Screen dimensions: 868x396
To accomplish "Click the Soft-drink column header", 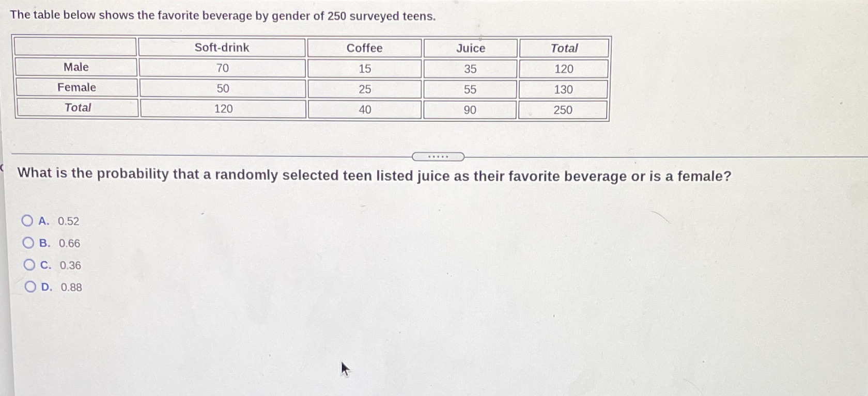I will 222,47.
